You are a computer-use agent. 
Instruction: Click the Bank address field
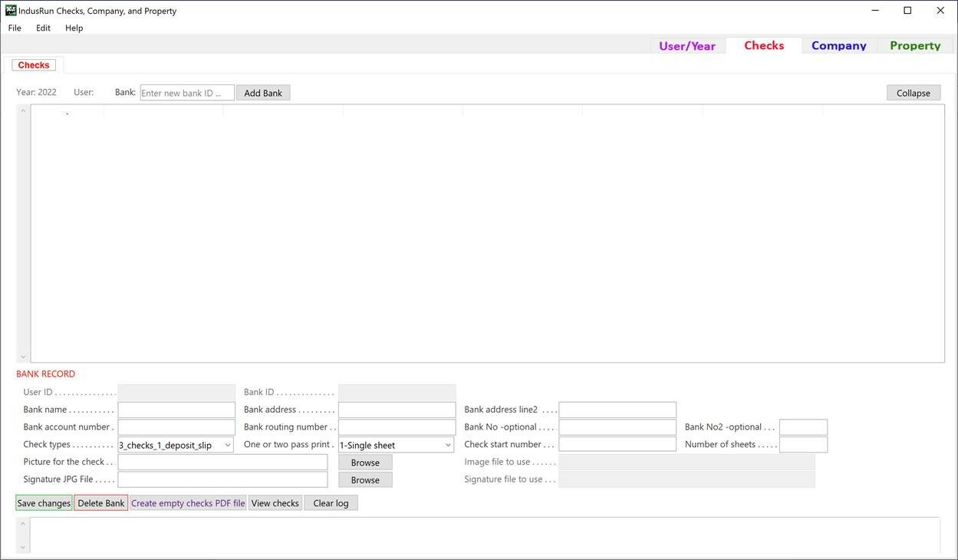pyautogui.click(x=397, y=410)
